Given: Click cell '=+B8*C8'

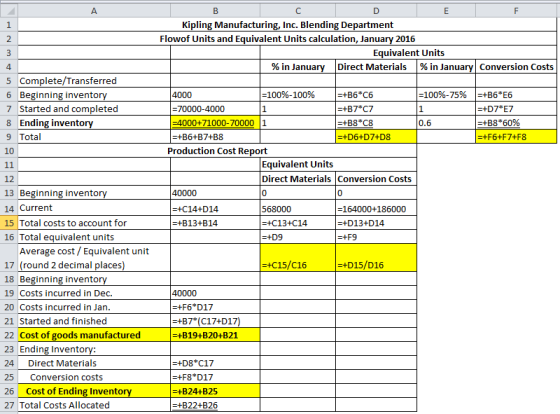Looking at the screenshot, I should pyautogui.click(x=376, y=123).
